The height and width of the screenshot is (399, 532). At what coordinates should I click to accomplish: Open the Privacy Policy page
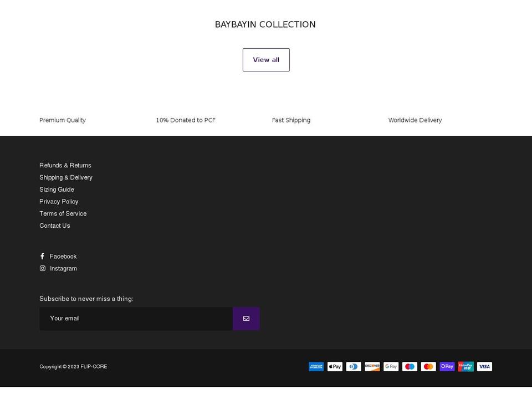pos(59,201)
